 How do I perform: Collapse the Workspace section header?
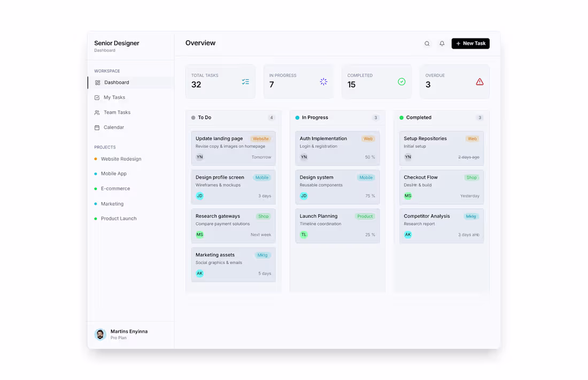tap(107, 71)
